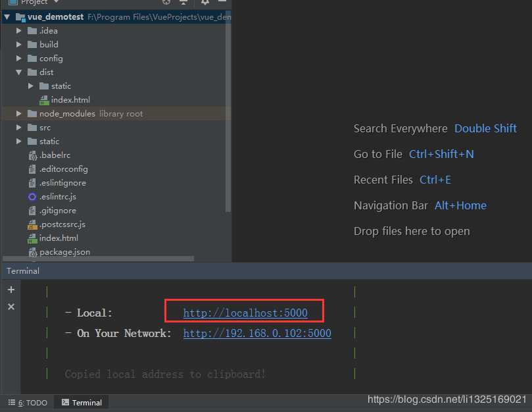
Task: Click the Alt+Home Navigation Bar shortcut hint
Action: (x=460, y=205)
